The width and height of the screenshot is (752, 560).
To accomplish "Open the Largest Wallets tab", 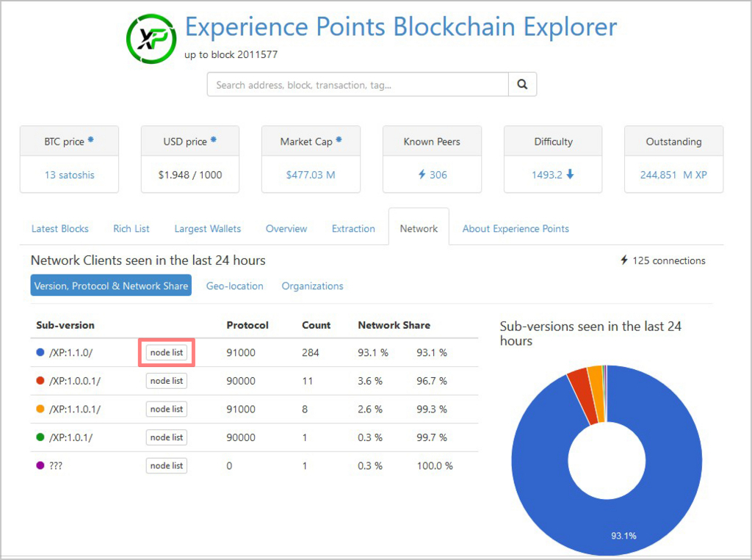I will (x=208, y=229).
